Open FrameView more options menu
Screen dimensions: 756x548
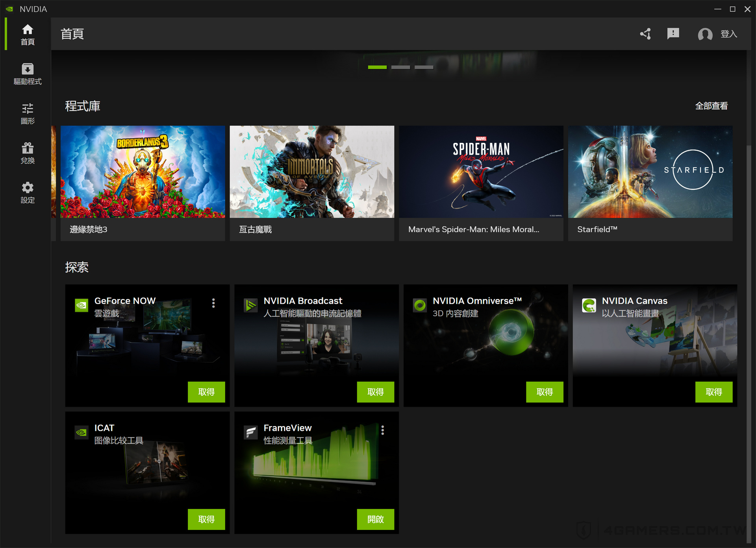click(x=383, y=430)
